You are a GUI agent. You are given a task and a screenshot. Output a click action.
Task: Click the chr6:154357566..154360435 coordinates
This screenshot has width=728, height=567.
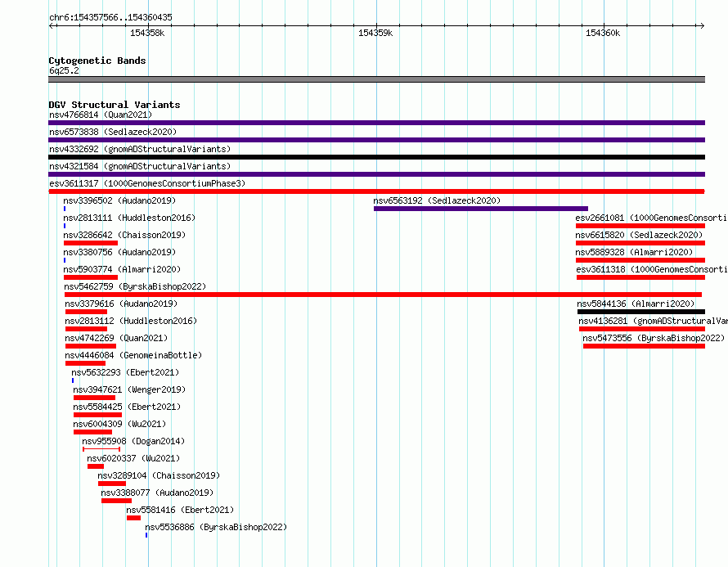(110, 17)
